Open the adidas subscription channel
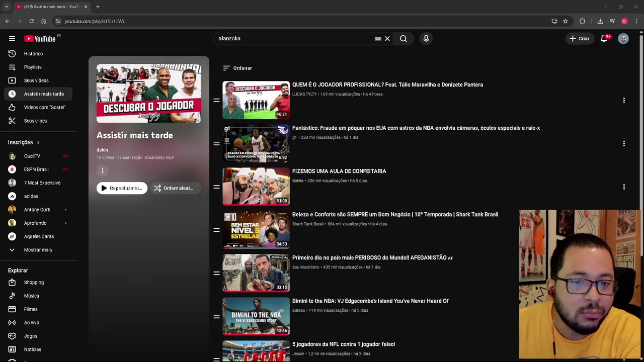This screenshot has height=362, width=644. point(39,196)
